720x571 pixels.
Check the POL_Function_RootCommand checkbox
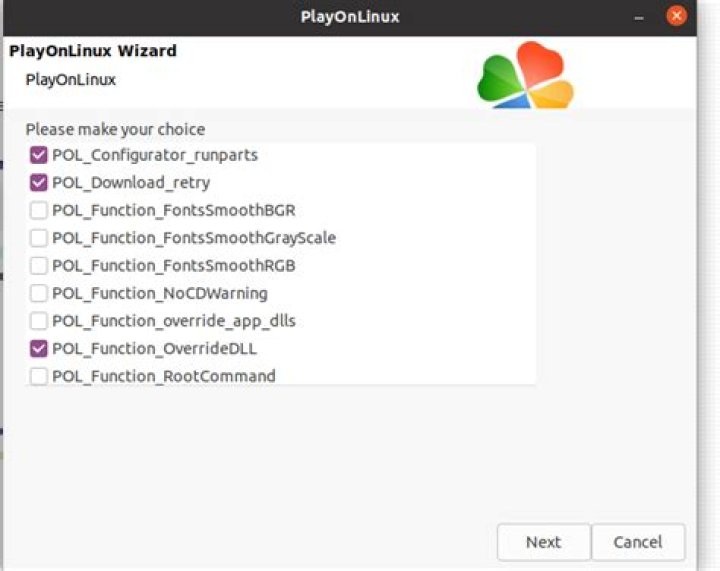[39, 376]
